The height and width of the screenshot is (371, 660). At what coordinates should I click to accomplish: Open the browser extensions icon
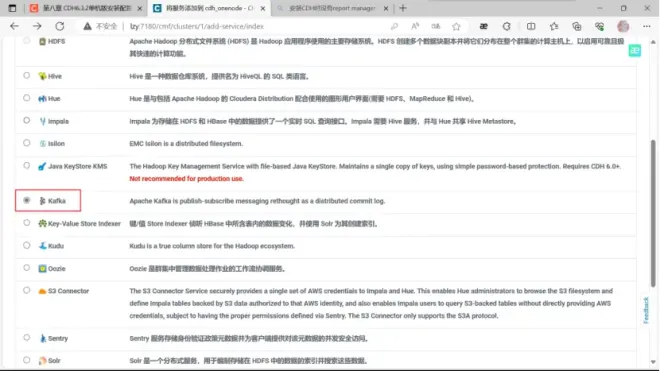(506, 26)
